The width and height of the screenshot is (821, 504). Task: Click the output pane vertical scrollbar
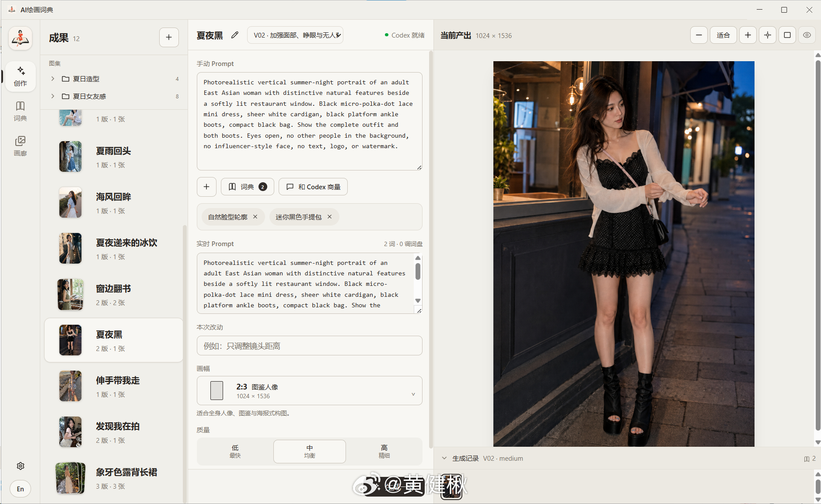(x=818, y=245)
